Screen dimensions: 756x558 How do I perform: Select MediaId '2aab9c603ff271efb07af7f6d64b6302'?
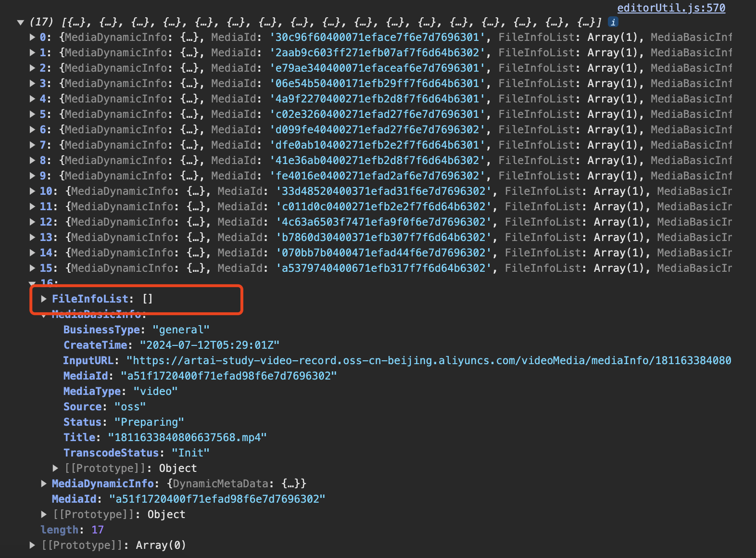point(377,52)
